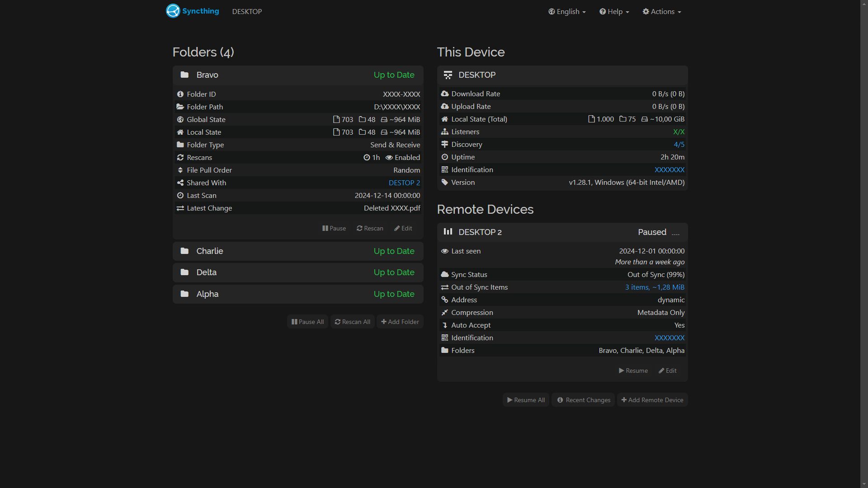Image resolution: width=868 pixels, height=488 pixels.
Task: Click the Alpha folder icon
Action: pos(184,294)
